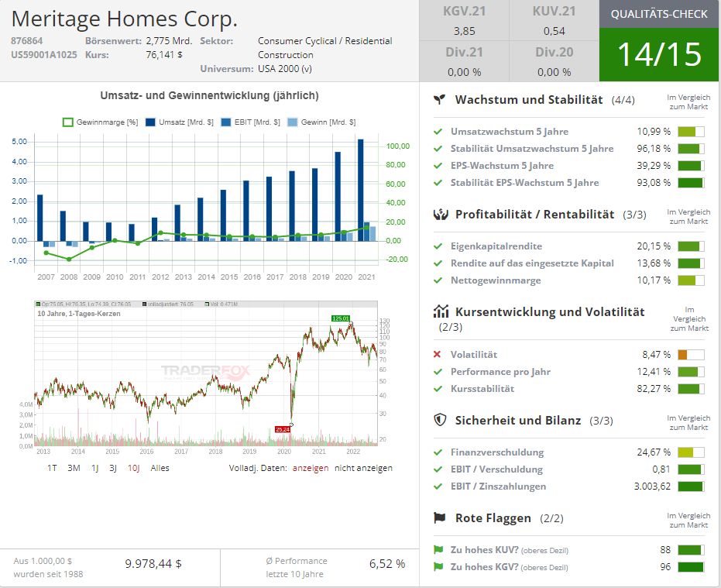Click 'nicht anzeigen' for Volladj. Daten
This screenshot has width=721, height=588.
click(x=363, y=468)
